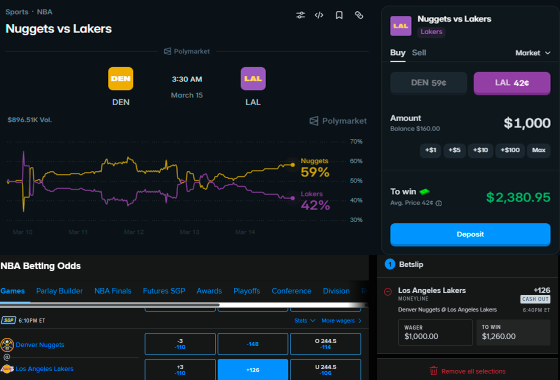Switch to the Sell tab

point(419,53)
